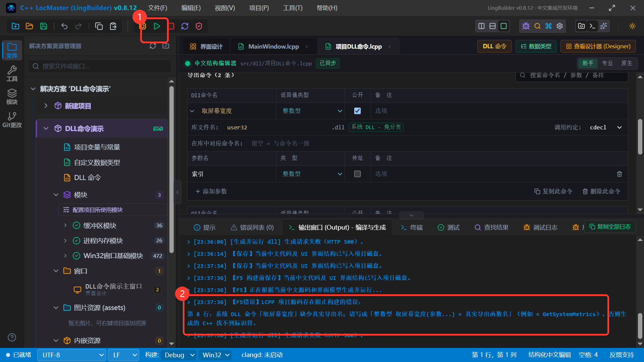Click the 查看设计器 (Designer) button
Screen dimensions: 644x362
pos(598,47)
